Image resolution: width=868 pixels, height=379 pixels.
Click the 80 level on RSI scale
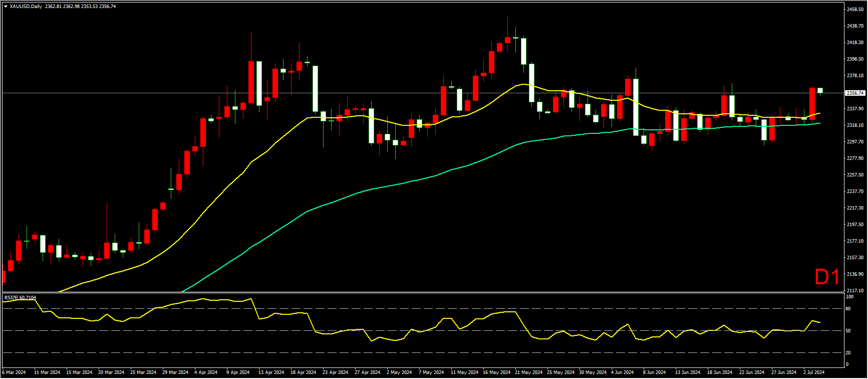pyautogui.click(x=848, y=309)
